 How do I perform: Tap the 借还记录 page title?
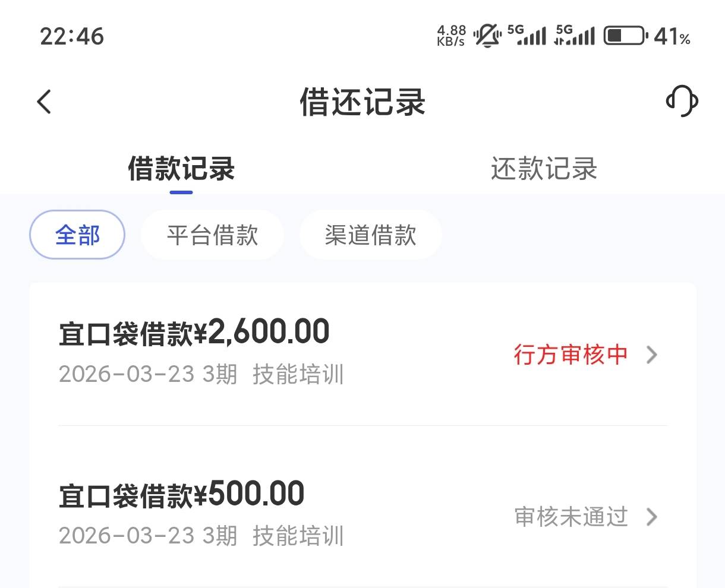click(363, 102)
